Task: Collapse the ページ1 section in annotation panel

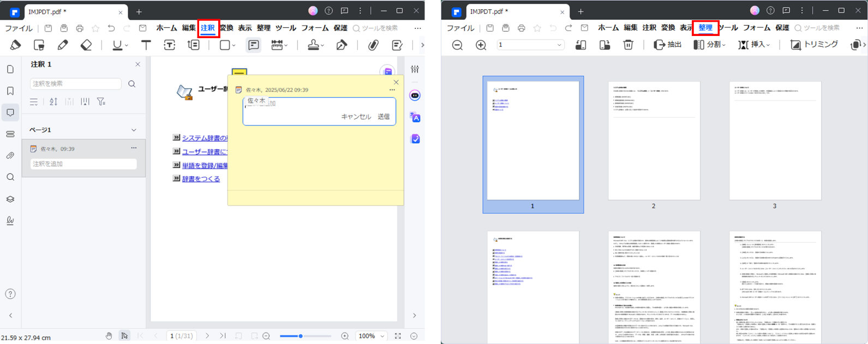Action: (134, 130)
